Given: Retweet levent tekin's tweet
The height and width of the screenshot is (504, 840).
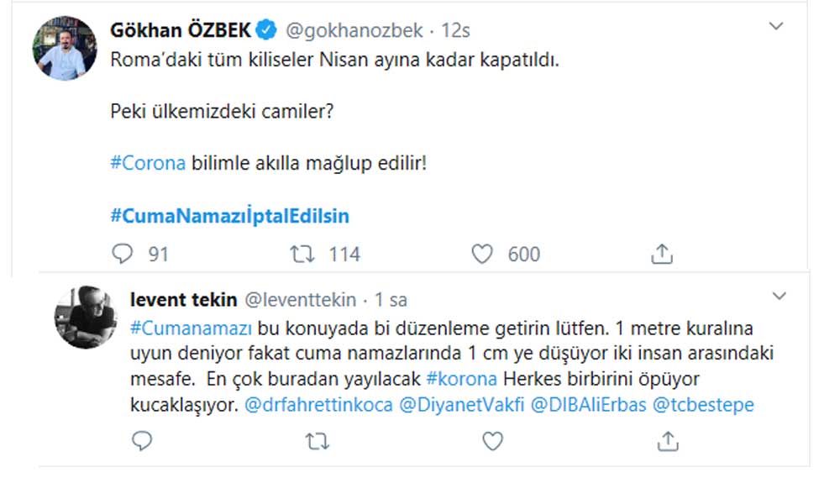Looking at the screenshot, I should [x=318, y=441].
